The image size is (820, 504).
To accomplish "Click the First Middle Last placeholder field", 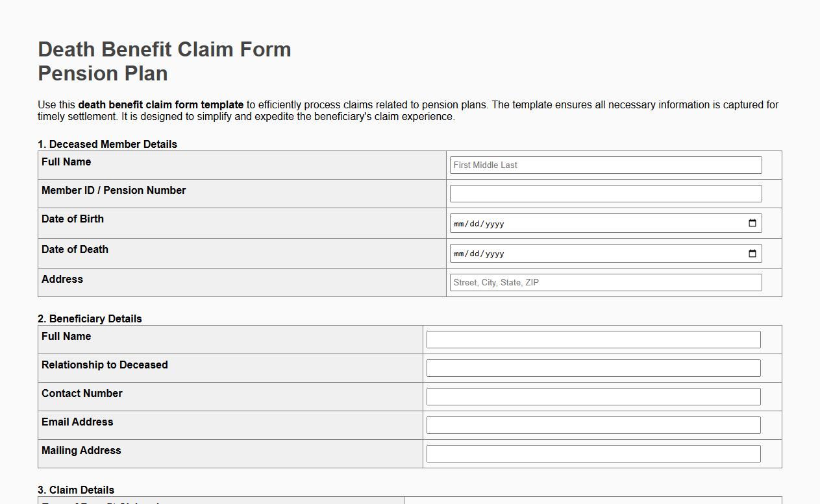I will coord(604,165).
